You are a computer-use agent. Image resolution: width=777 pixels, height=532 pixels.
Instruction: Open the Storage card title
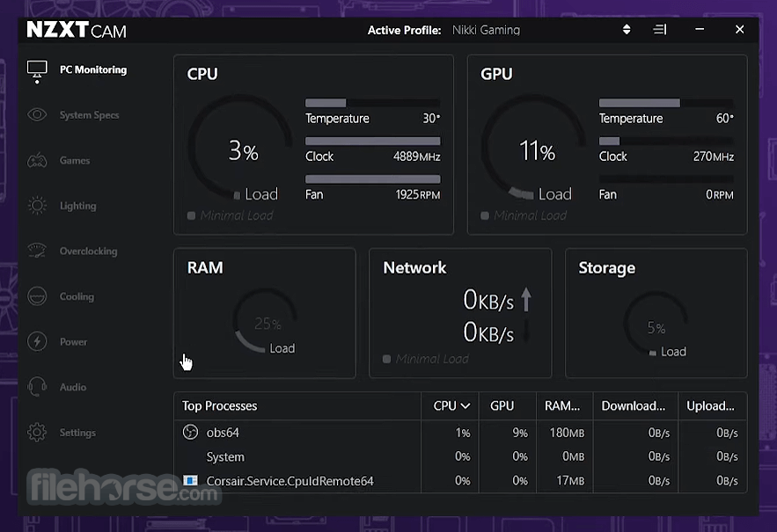tap(607, 268)
